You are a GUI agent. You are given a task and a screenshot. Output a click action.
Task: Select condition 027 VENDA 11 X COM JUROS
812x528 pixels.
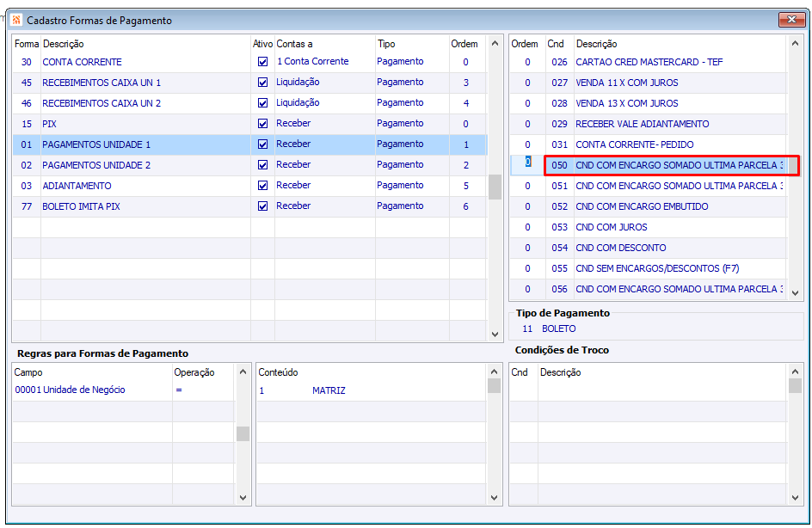coord(649,83)
